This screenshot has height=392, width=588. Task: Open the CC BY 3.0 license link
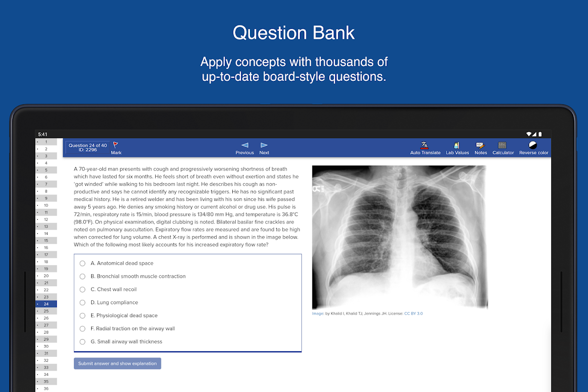click(413, 314)
